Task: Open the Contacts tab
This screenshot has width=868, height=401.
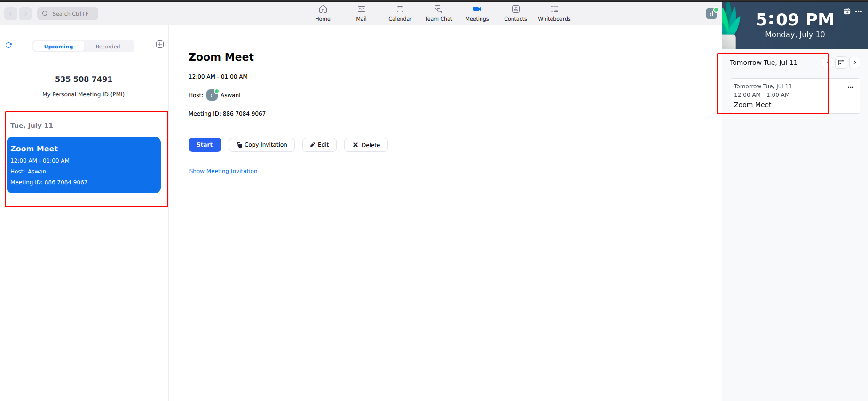Action: [x=515, y=13]
